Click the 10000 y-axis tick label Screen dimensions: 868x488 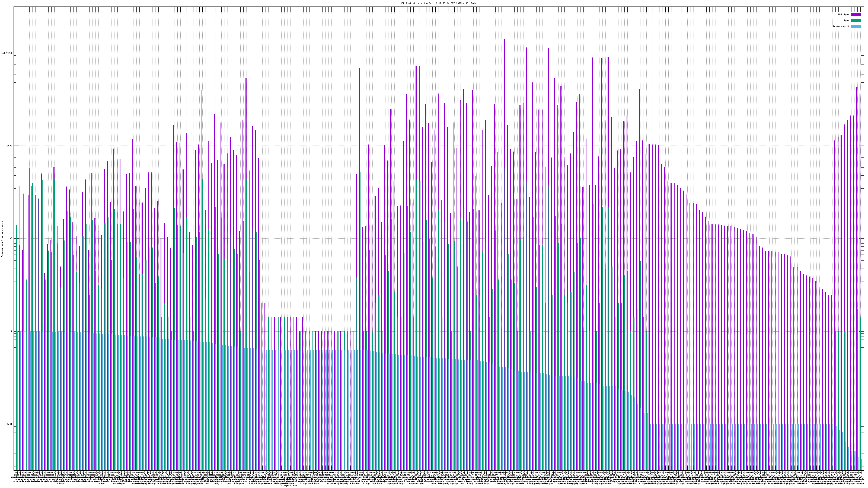click(x=8, y=146)
